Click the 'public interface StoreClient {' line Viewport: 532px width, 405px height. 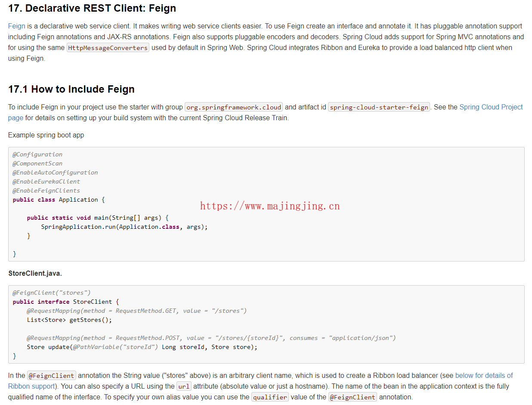point(66,302)
